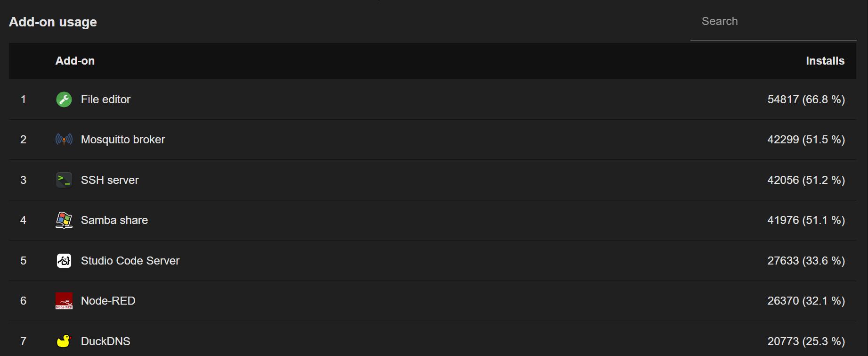Click the Mosquitto broker antenna icon
The width and height of the screenshot is (868, 356).
click(x=64, y=140)
